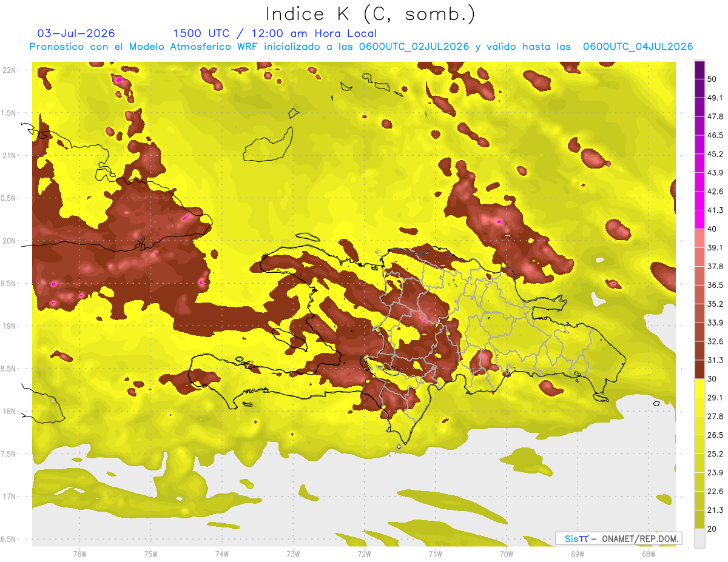This screenshot has height=562, width=728.
Task: Click the colorbar value "30"
Action: coord(712,379)
